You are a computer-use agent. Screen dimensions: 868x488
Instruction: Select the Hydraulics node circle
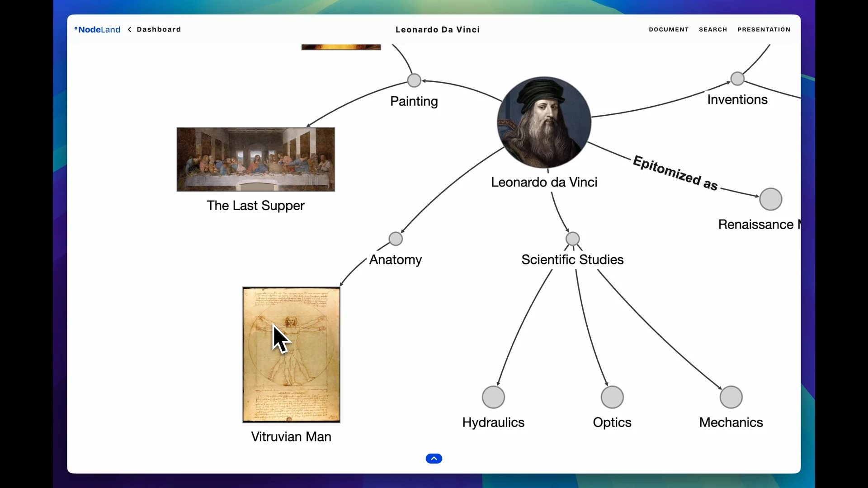click(x=493, y=397)
